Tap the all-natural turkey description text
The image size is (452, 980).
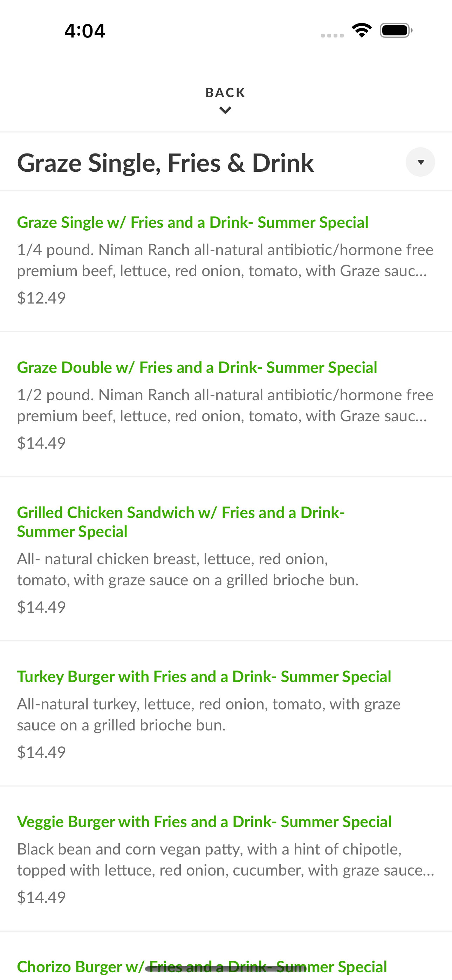[209, 714]
